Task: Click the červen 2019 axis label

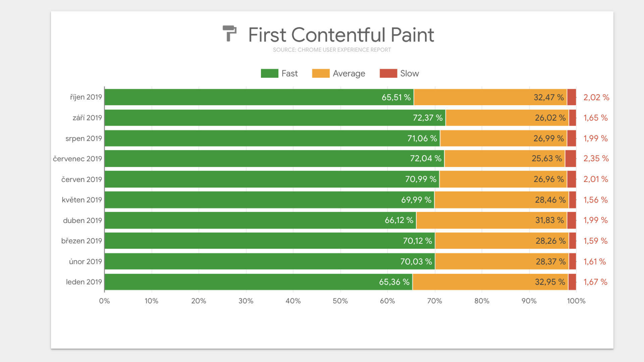Action: pos(82,180)
